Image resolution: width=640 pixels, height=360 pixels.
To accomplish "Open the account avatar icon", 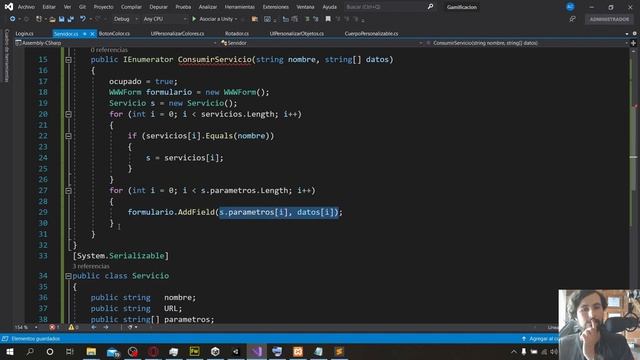I will tap(570, 7).
